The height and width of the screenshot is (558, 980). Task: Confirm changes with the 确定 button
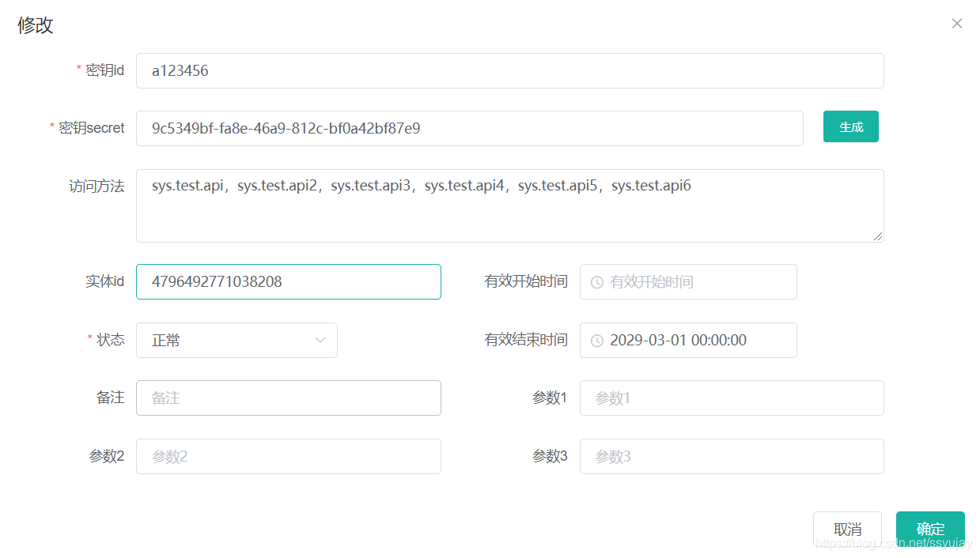pos(930,529)
